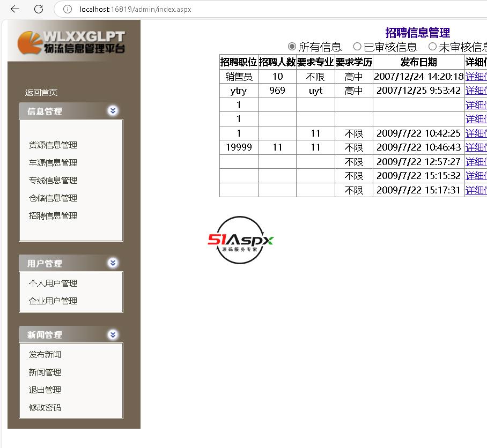The height and width of the screenshot is (448, 487).
Task: Open 企业用户管理 in sidebar
Action: coord(53,301)
